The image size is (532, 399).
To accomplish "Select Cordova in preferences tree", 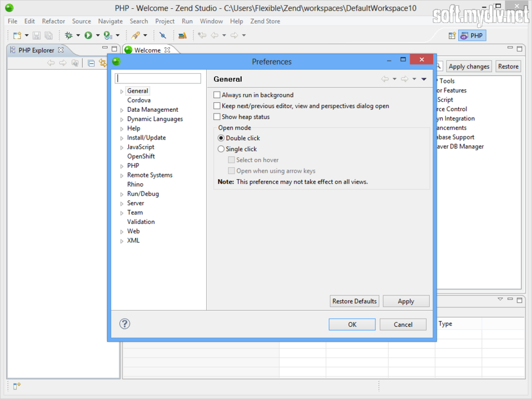I will [139, 100].
